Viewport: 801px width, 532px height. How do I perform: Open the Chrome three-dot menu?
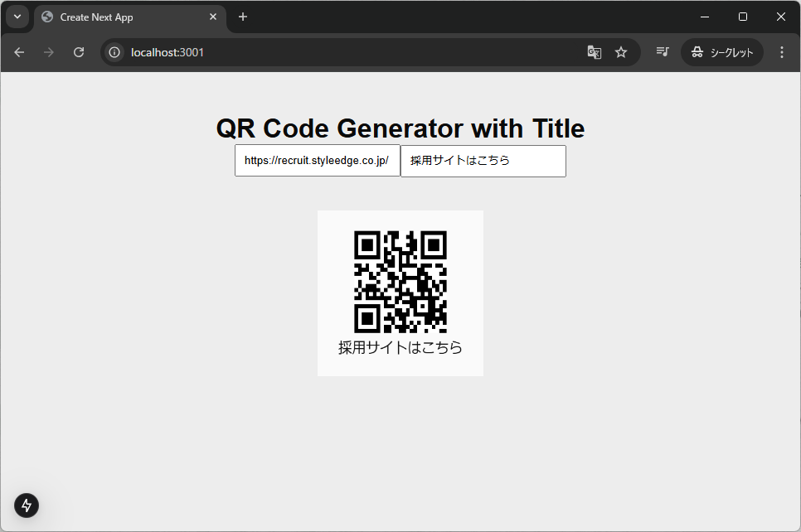782,52
